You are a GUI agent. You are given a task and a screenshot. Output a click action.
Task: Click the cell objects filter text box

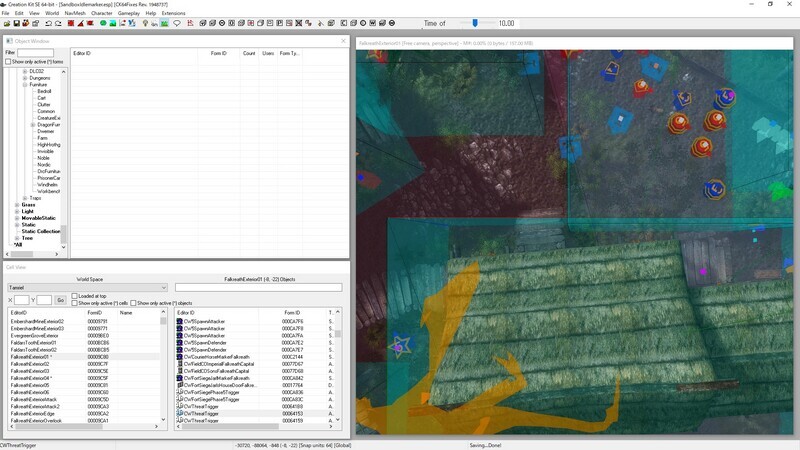pos(258,288)
